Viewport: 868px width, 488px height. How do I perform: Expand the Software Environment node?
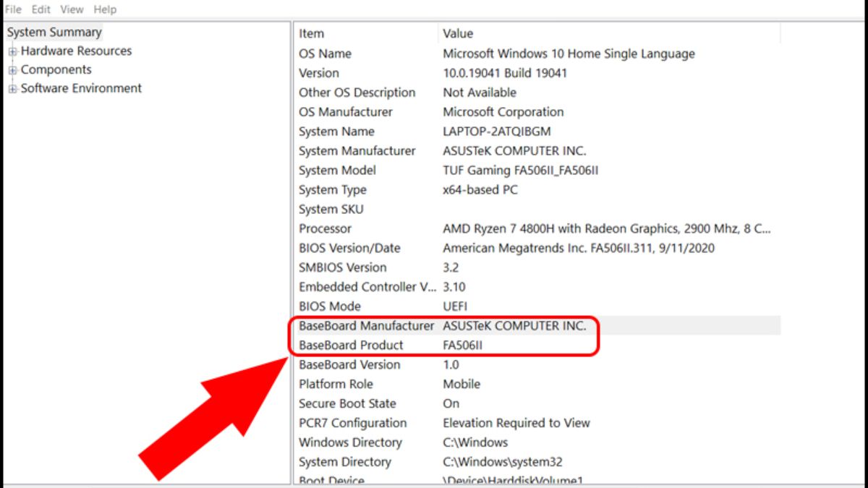coord(12,89)
